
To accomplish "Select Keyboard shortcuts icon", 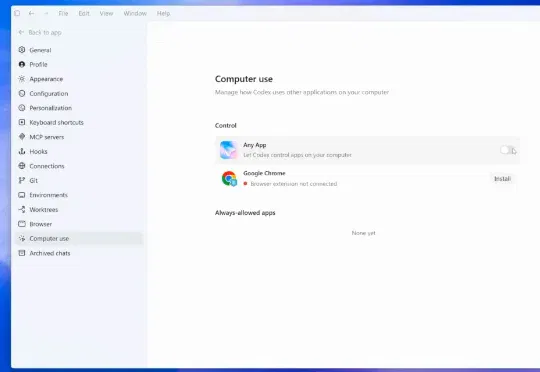I will 22,122.
